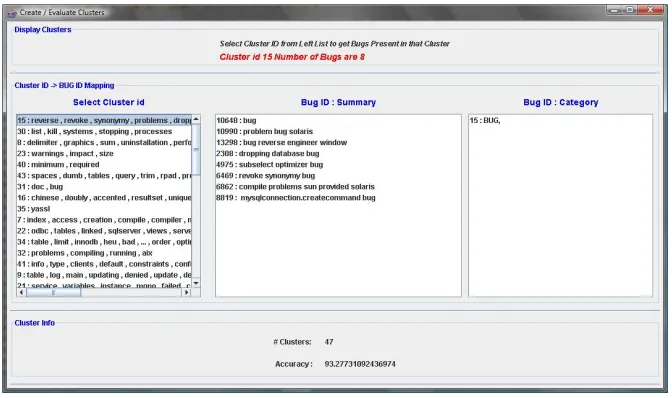Click bug 2308 : dropping database bug
This screenshot has height=398, width=672.
pyautogui.click(x=338, y=153)
